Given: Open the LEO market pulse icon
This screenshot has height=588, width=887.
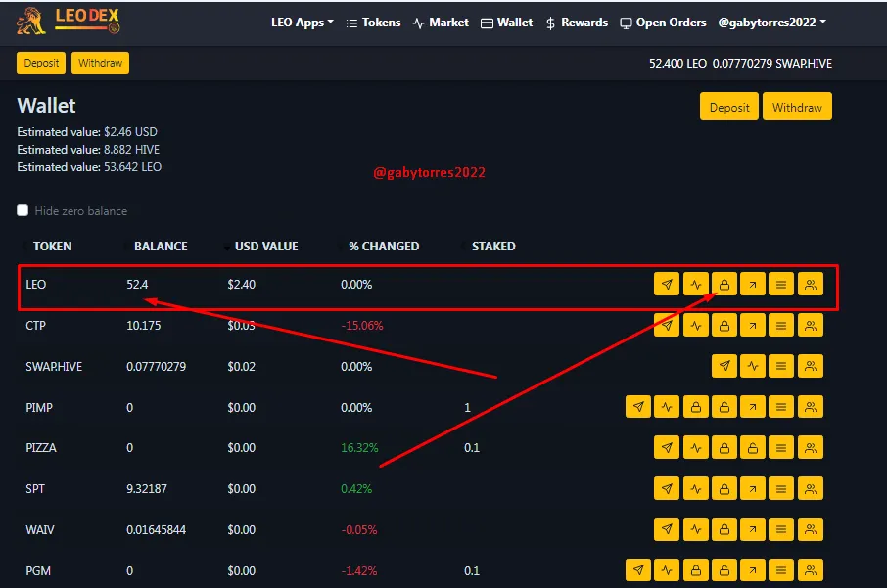Looking at the screenshot, I should pyautogui.click(x=696, y=284).
